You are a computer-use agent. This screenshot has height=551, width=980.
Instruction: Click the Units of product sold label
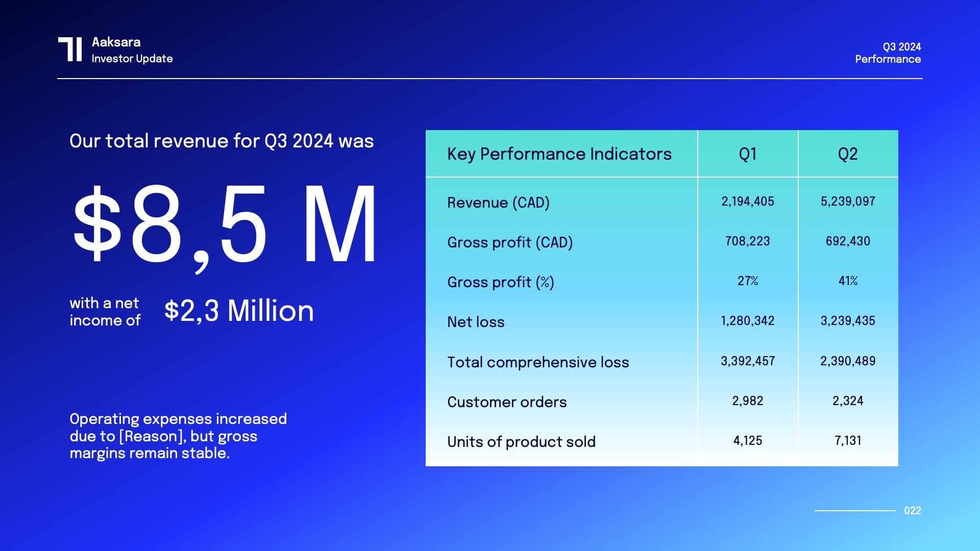(x=521, y=442)
